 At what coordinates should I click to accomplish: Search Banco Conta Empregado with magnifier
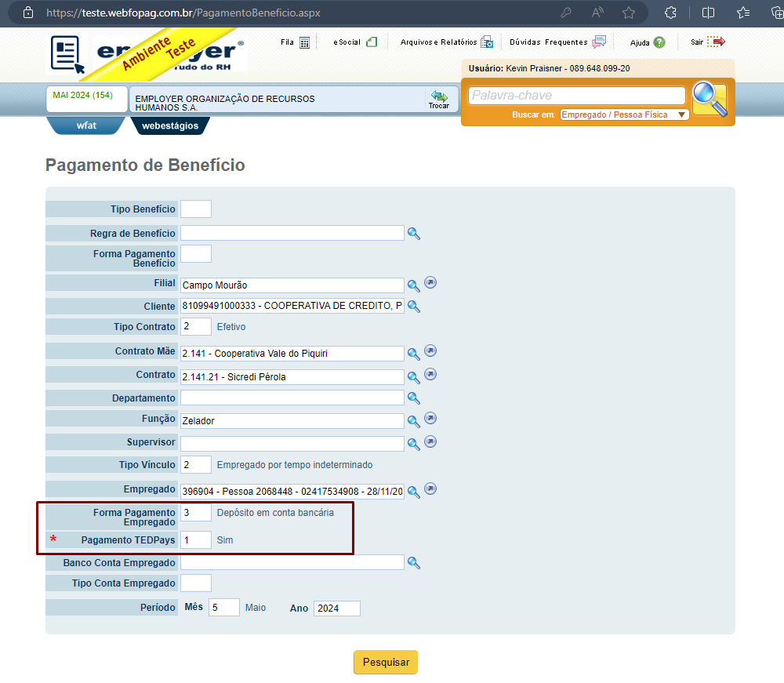point(413,563)
